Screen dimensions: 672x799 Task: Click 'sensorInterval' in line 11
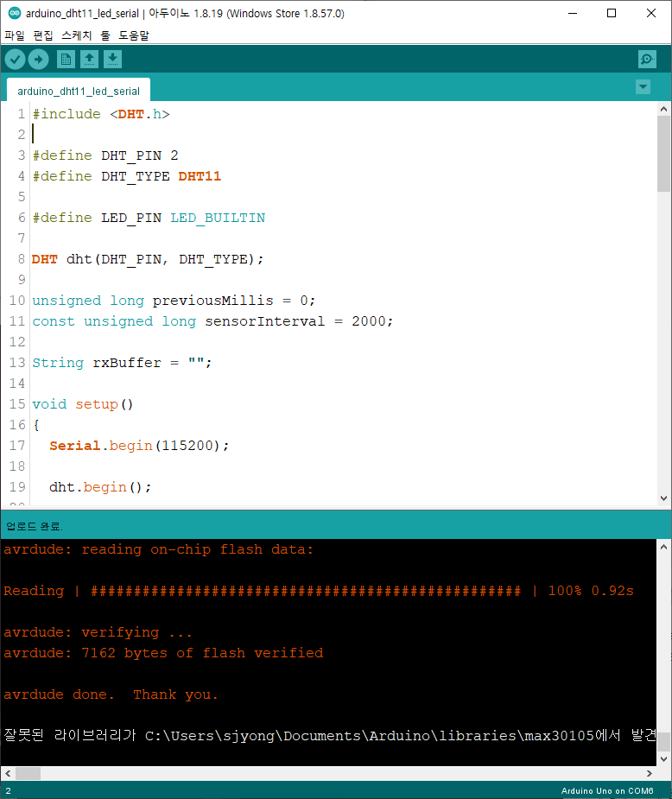pyautogui.click(x=264, y=321)
